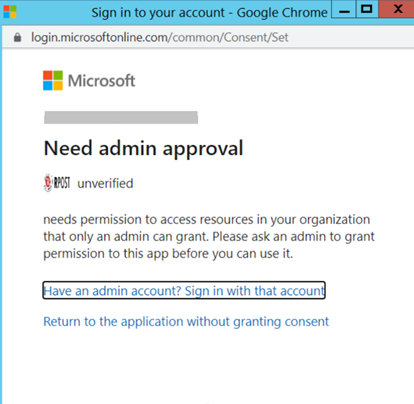Screen dimensions: 414x404
Task: Click the redacted gray account name bar
Action: (121, 118)
